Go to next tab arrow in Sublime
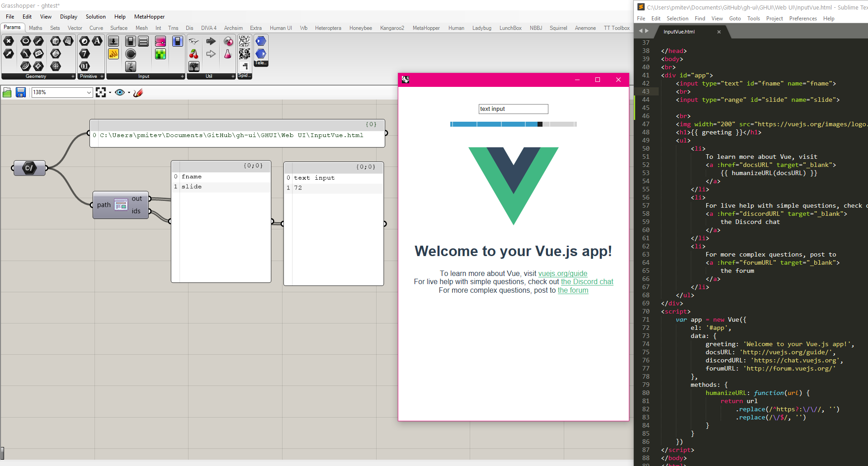 point(647,31)
